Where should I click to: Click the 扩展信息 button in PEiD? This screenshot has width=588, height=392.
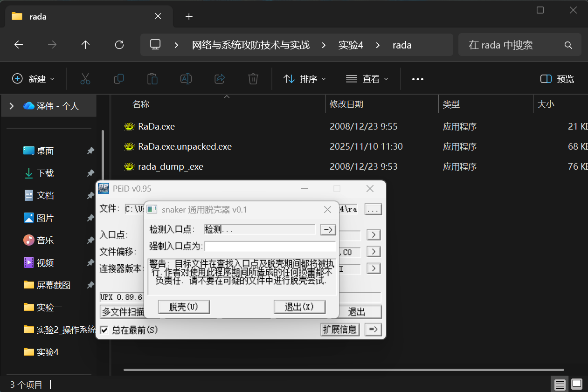coord(340,330)
